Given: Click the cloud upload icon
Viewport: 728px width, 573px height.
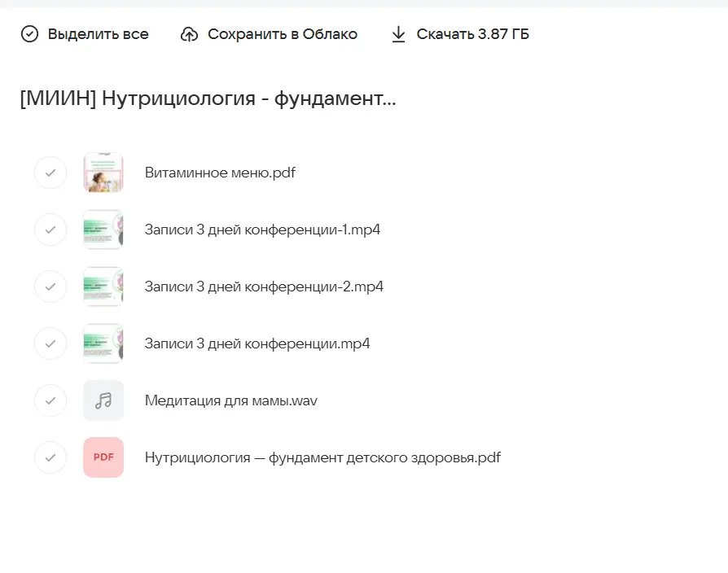Looking at the screenshot, I should [189, 34].
